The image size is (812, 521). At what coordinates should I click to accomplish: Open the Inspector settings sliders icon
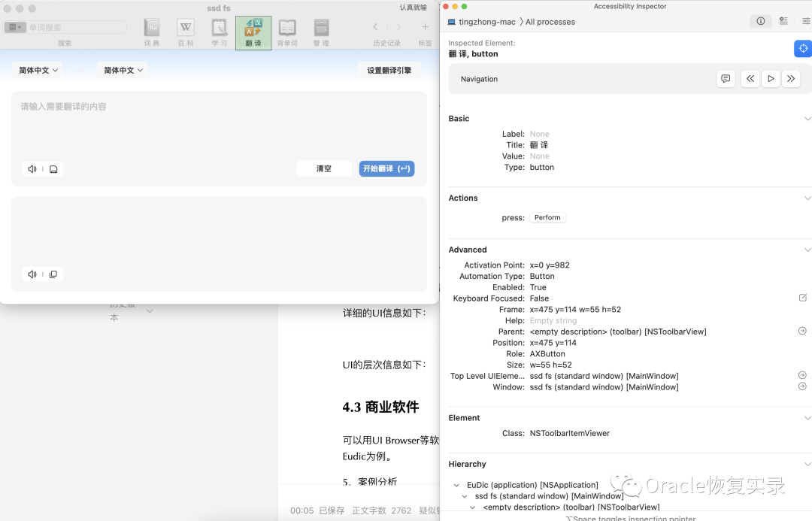806,21
